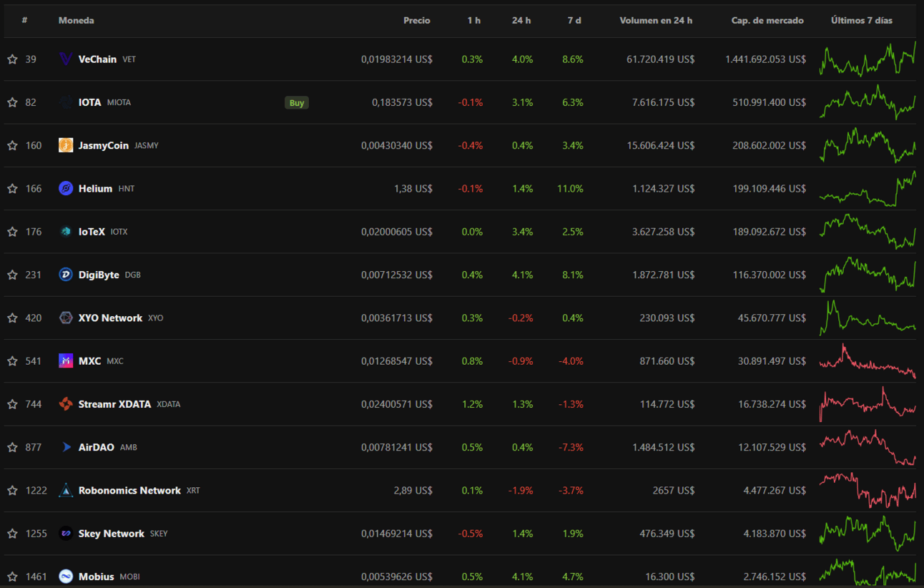
Task: Sort by Volumen en 24 h header
Action: click(656, 21)
